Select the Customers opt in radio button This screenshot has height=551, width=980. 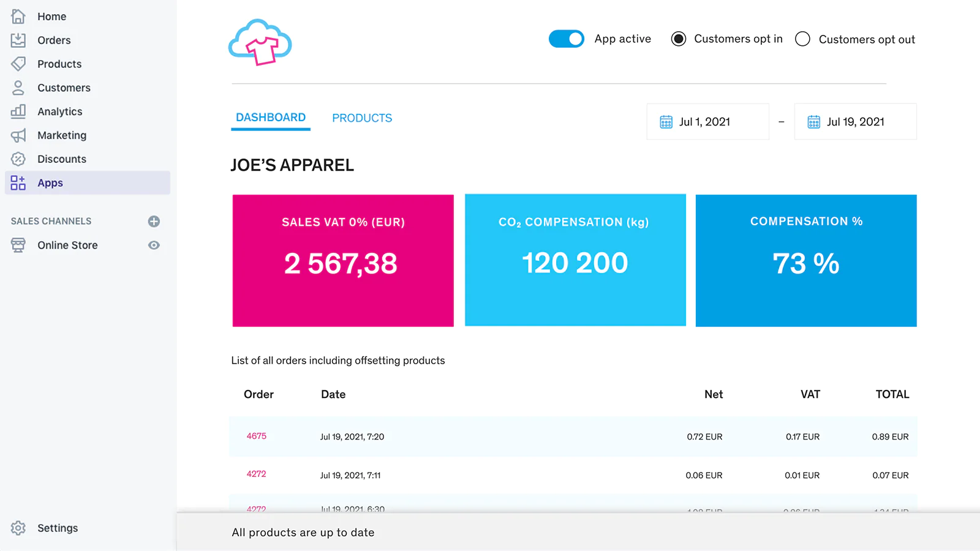[678, 39]
